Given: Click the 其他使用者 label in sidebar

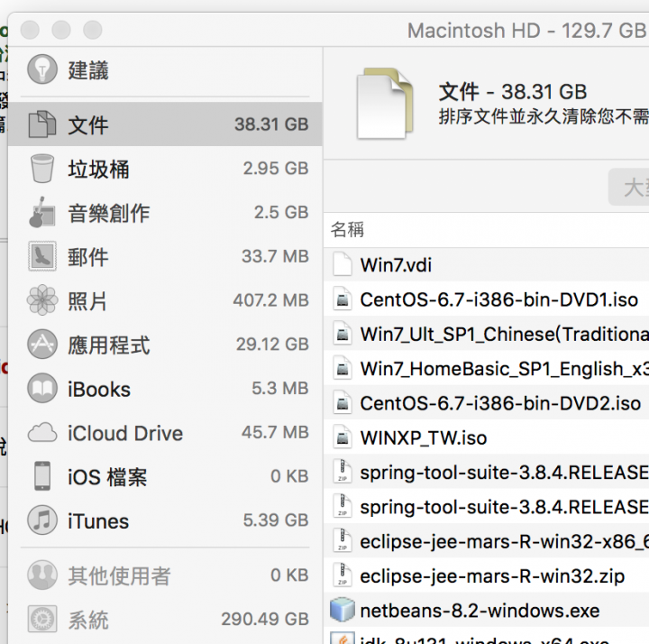Looking at the screenshot, I should click(119, 576).
